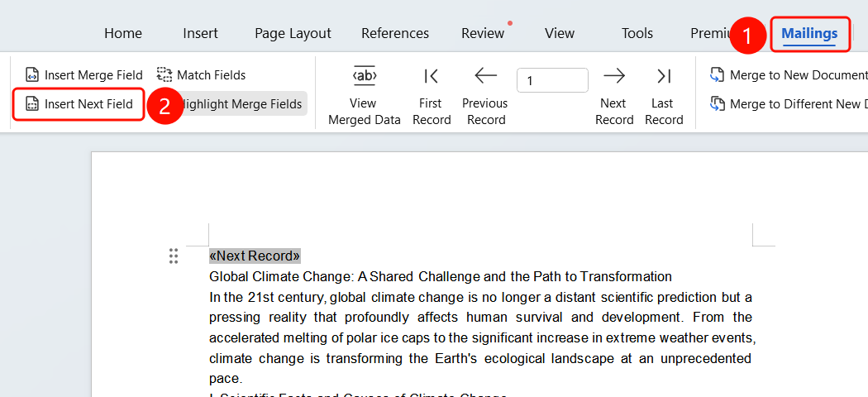Jump to First Record
868x397 pixels.
coord(432,96)
